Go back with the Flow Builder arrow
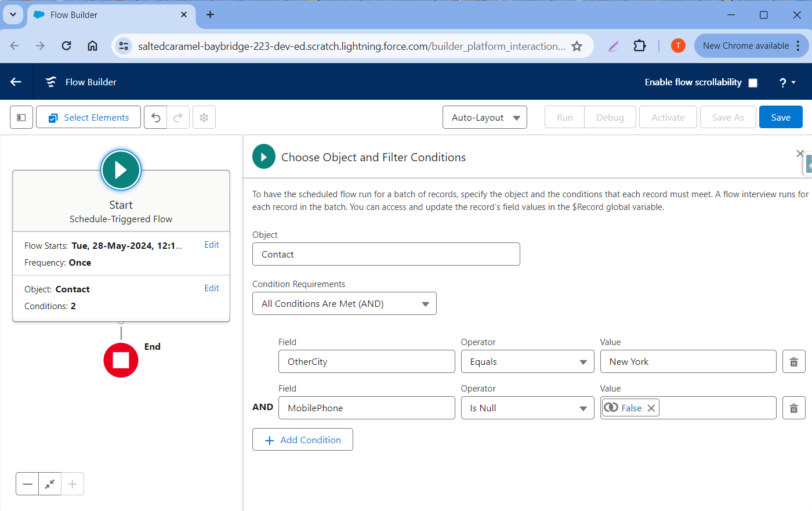Image resolution: width=812 pixels, height=511 pixels. [16, 82]
